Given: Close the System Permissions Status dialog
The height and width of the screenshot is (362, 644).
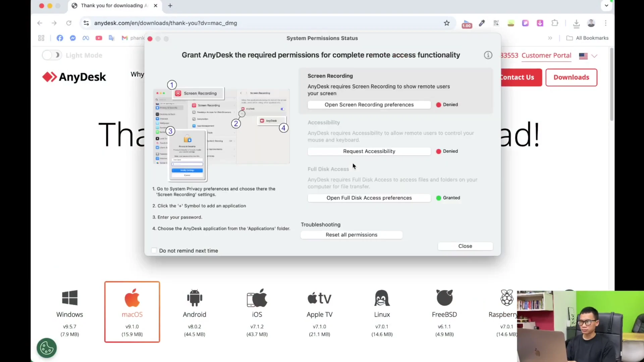Looking at the screenshot, I should click(x=465, y=246).
